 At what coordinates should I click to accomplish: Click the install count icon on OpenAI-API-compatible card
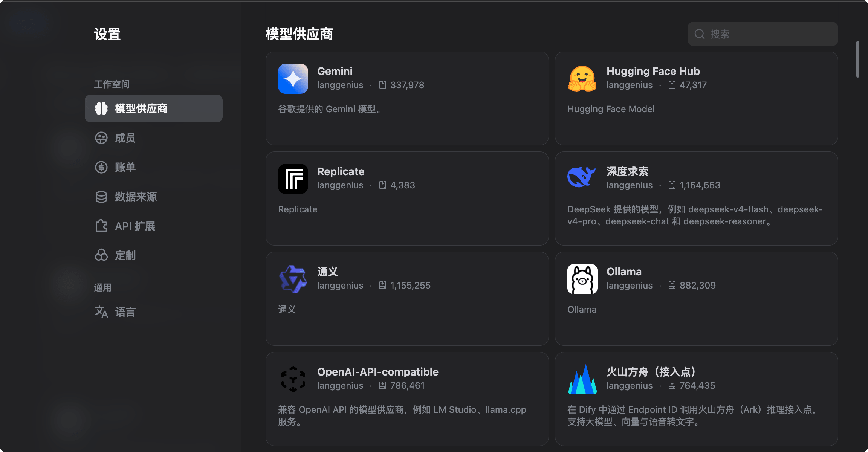point(383,385)
